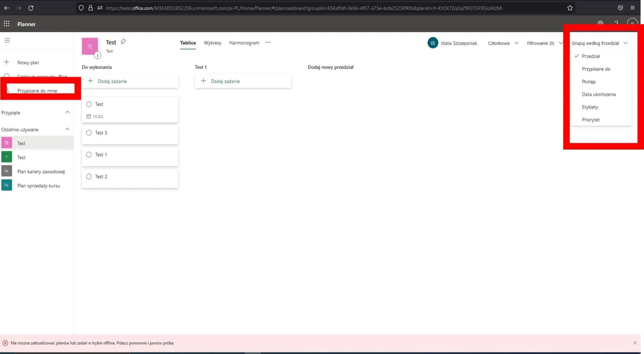644x354 pixels.
Task: Click Idalia Szczepaniak member avatar
Action: coord(433,43)
